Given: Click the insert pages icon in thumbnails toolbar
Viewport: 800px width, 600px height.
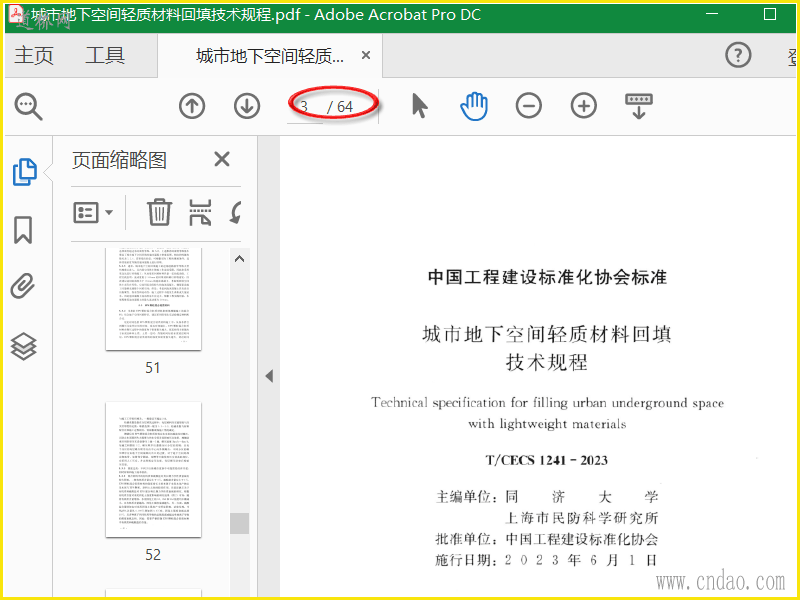Looking at the screenshot, I should tap(200, 212).
